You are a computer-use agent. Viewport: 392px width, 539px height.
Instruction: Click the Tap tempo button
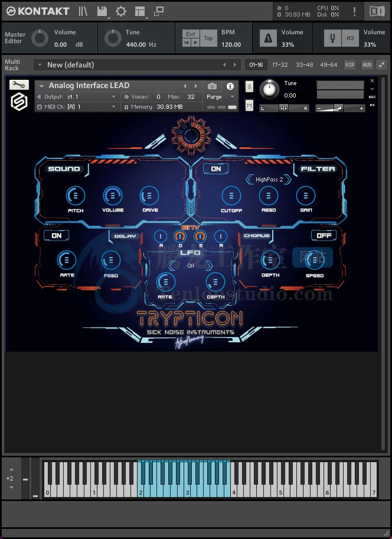pyautogui.click(x=208, y=38)
